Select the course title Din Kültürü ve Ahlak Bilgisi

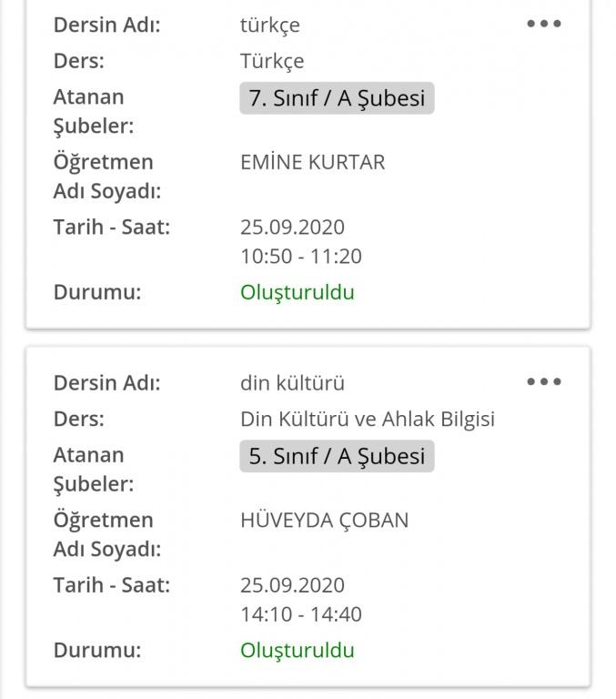(368, 420)
